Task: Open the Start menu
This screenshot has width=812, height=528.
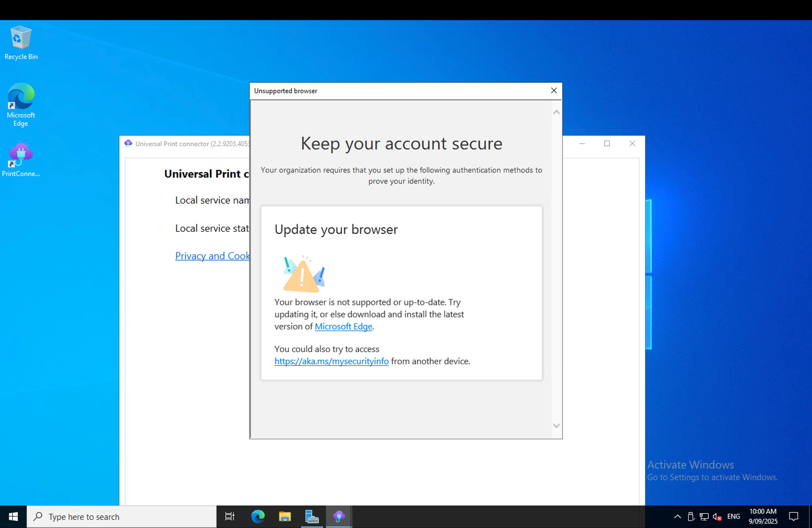Action: (x=13, y=516)
